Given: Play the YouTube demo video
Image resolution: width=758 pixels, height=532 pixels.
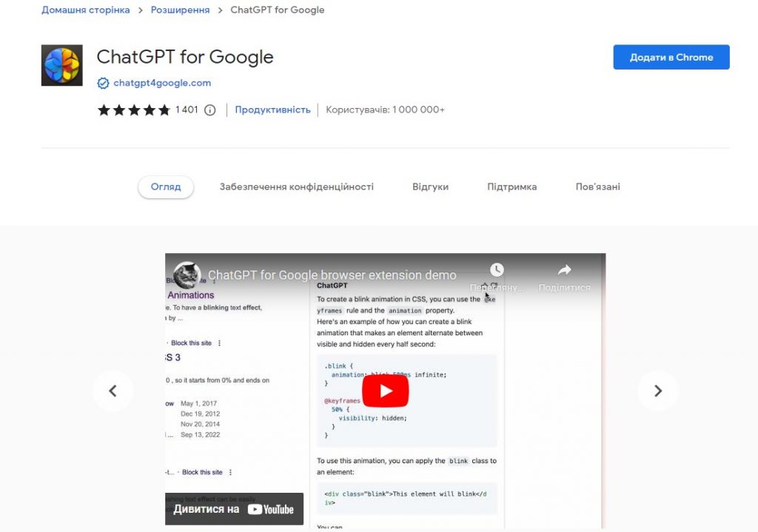Looking at the screenshot, I should coord(385,391).
